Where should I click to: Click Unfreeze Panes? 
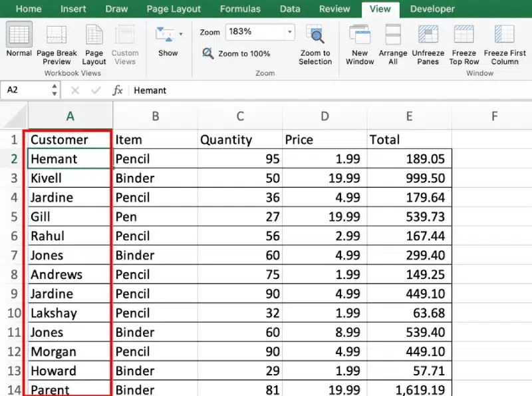(428, 43)
